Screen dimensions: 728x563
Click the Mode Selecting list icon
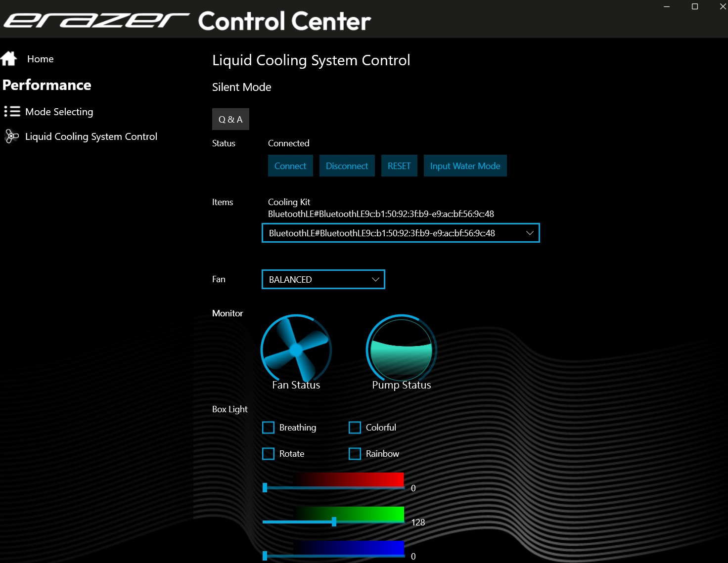pos(12,112)
